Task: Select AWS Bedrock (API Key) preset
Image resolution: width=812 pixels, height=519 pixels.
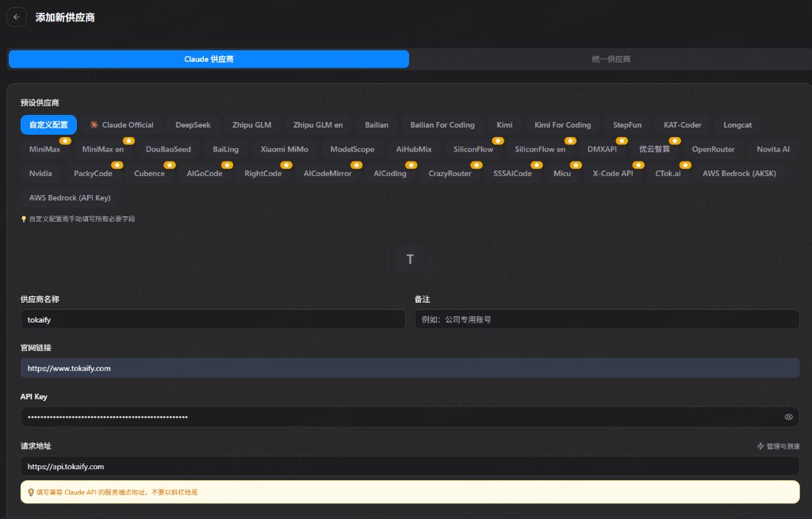Action: (70, 197)
